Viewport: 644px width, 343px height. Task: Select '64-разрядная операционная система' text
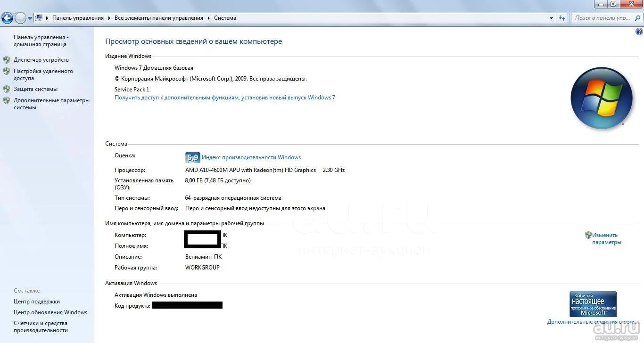[x=233, y=198]
